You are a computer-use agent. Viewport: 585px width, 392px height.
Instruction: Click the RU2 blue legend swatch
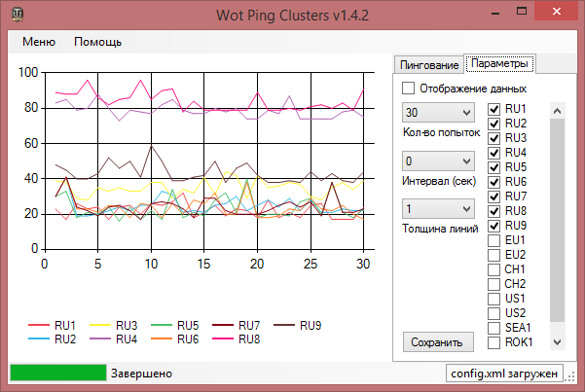click(x=39, y=339)
